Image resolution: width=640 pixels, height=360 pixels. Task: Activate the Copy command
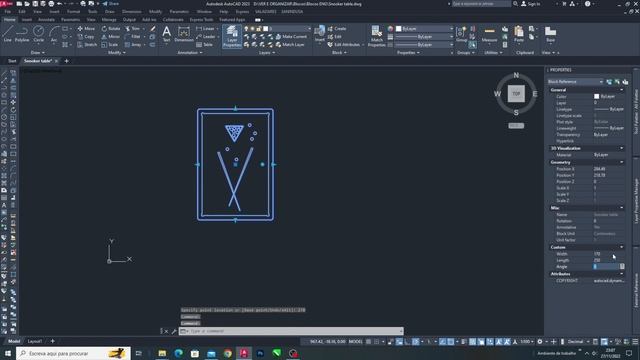(x=86, y=37)
